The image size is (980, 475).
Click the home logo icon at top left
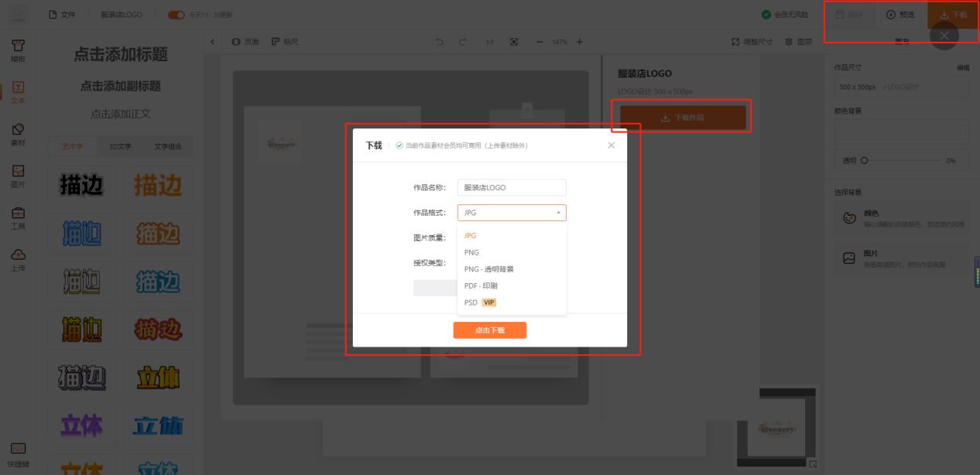pos(19,15)
